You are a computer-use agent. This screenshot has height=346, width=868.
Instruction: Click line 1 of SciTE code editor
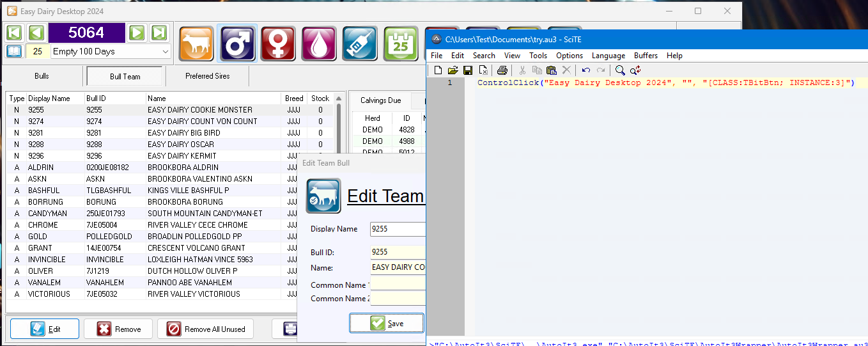coord(665,83)
